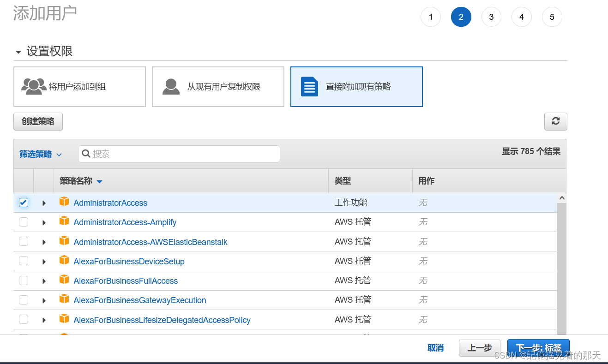This screenshot has width=608, height=364.
Task: Click the scrollbar up arrow
Action: [x=561, y=198]
